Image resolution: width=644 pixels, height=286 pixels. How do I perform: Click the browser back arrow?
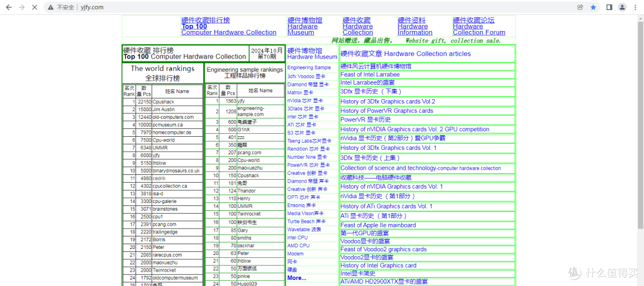[9, 7]
